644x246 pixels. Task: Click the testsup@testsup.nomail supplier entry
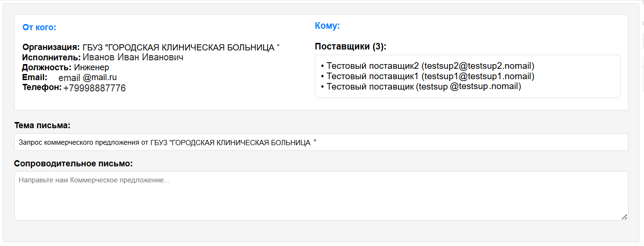(421, 86)
